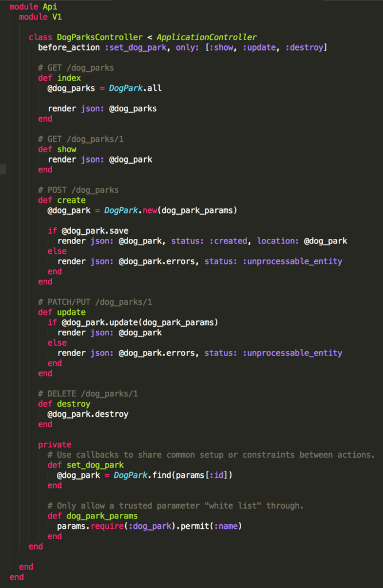Click the "def destroy" method definition
Screen dimensions: 383x588
click(64, 404)
